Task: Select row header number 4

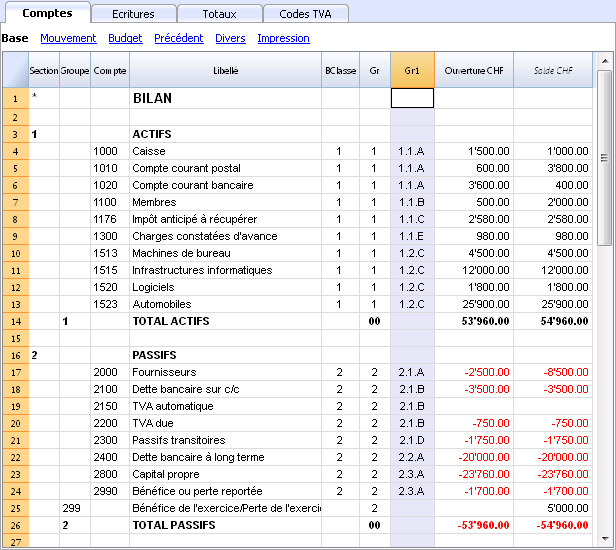Action: point(16,151)
